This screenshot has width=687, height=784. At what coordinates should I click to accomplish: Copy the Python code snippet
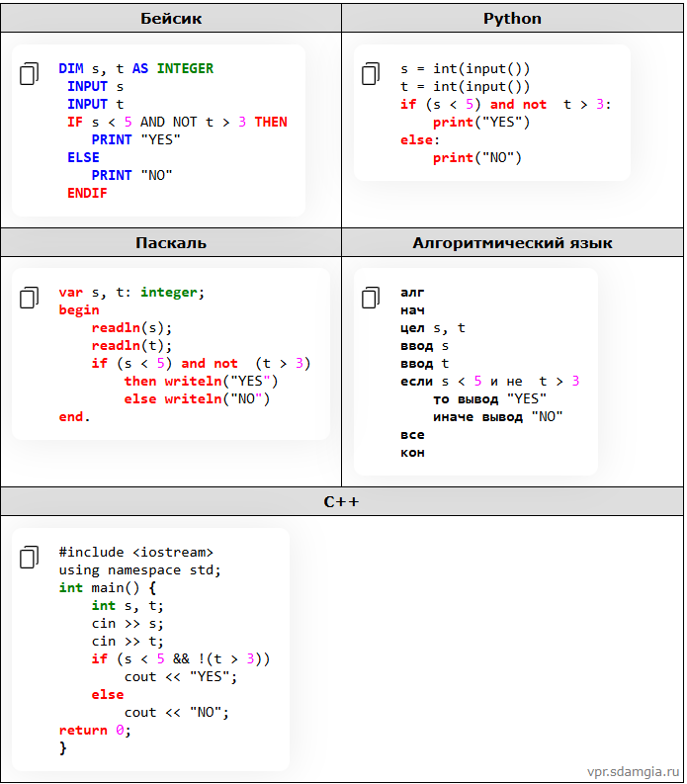pyautogui.click(x=371, y=73)
